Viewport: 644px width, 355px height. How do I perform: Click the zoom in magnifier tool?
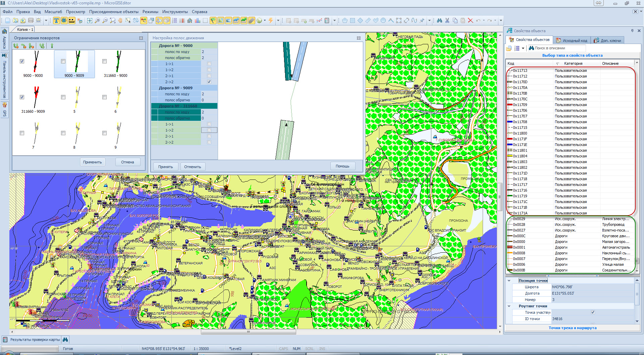pos(97,21)
